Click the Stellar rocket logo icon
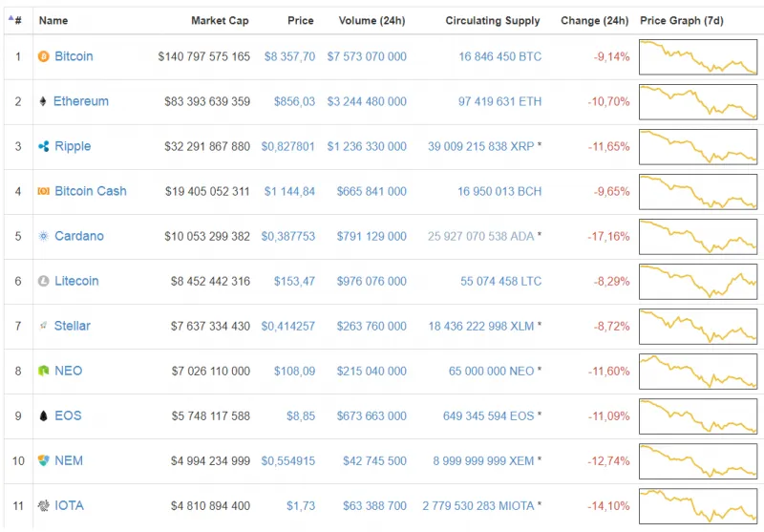 [43, 326]
